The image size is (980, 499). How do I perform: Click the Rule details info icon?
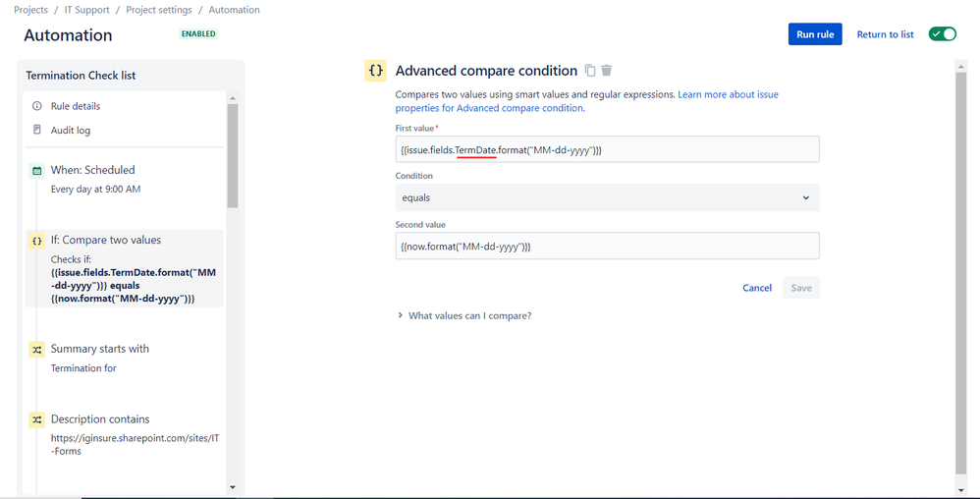pyautogui.click(x=37, y=106)
